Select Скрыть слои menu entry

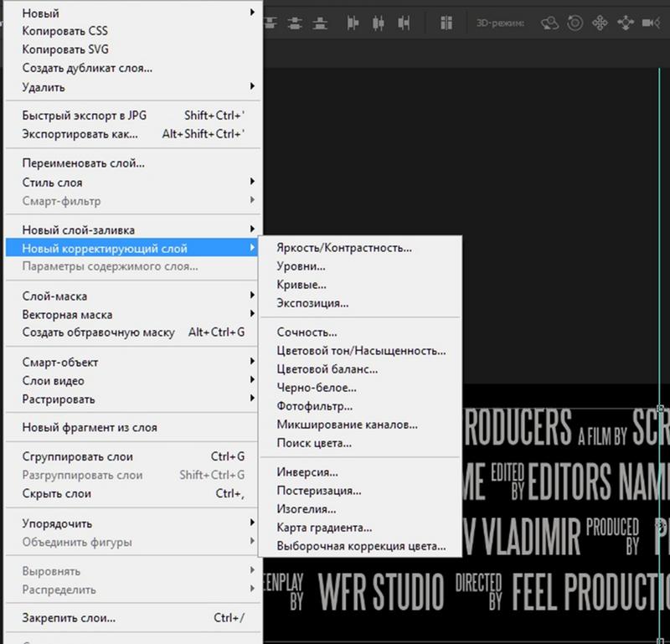(131, 493)
